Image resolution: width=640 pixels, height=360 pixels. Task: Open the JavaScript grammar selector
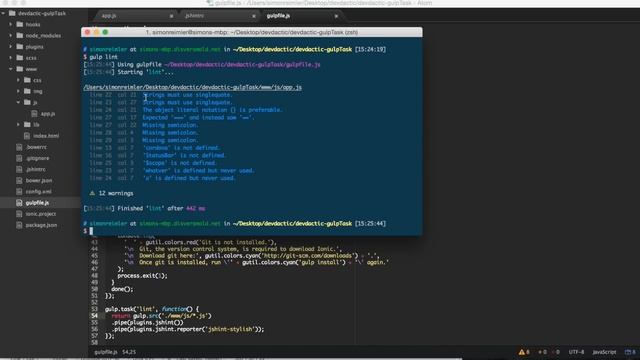(604, 352)
